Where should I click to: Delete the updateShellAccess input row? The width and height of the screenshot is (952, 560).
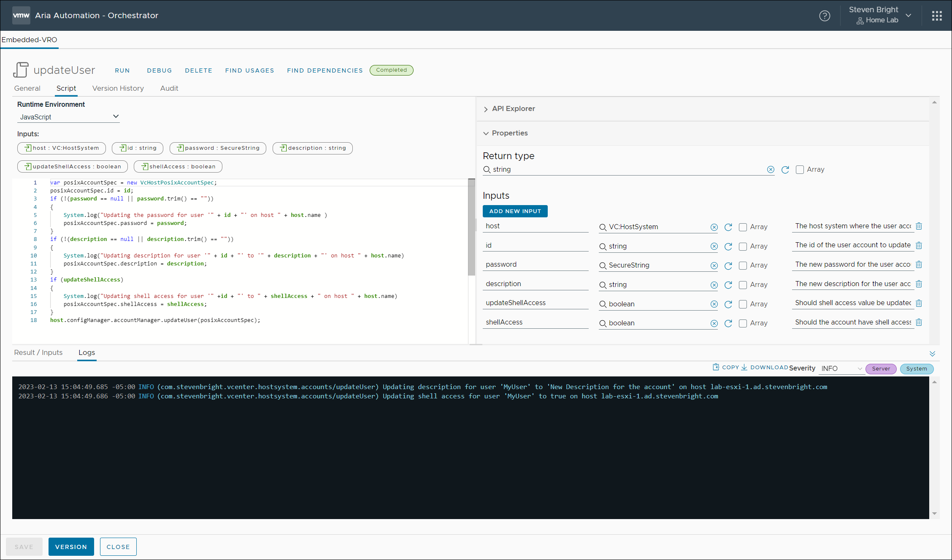click(x=919, y=303)
